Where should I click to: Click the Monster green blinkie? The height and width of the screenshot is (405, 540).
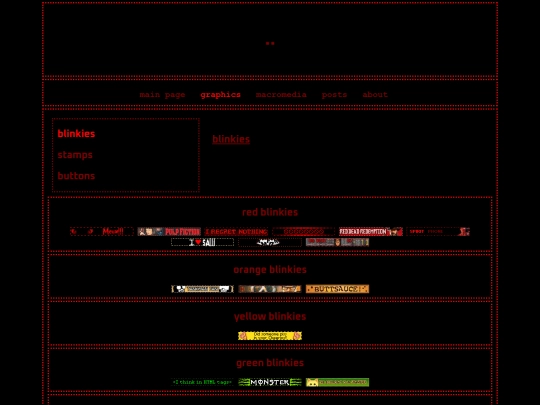click(270, 382)
